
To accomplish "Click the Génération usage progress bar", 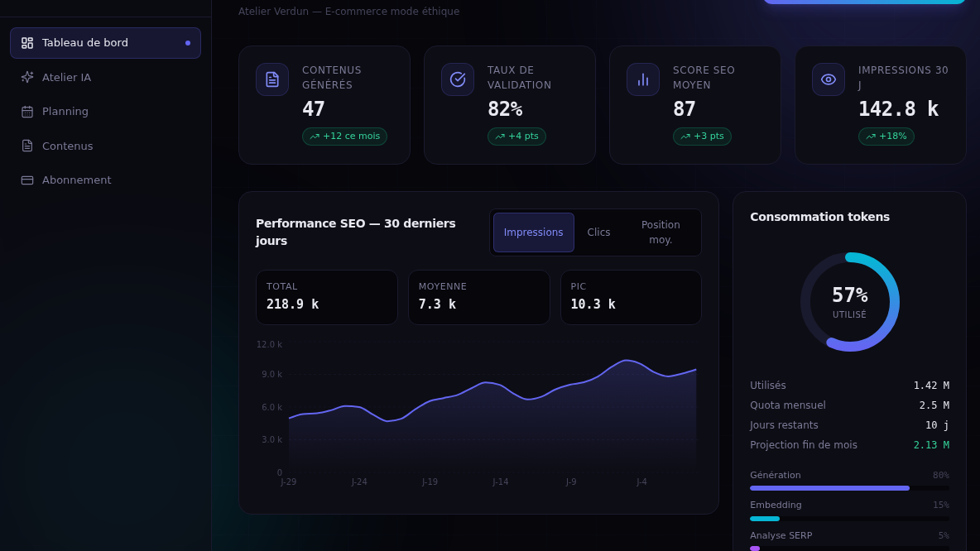I will [x=849, y=488].
